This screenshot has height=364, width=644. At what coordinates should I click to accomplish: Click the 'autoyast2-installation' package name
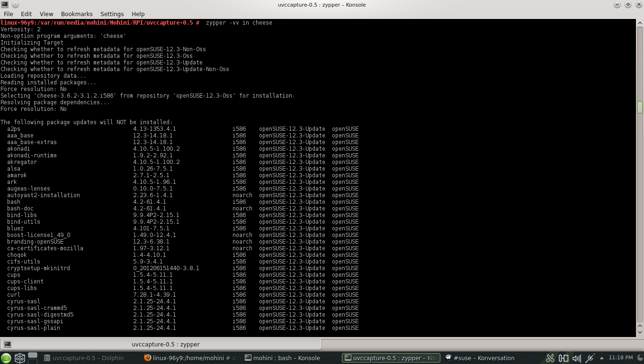(x=44, y=195)
